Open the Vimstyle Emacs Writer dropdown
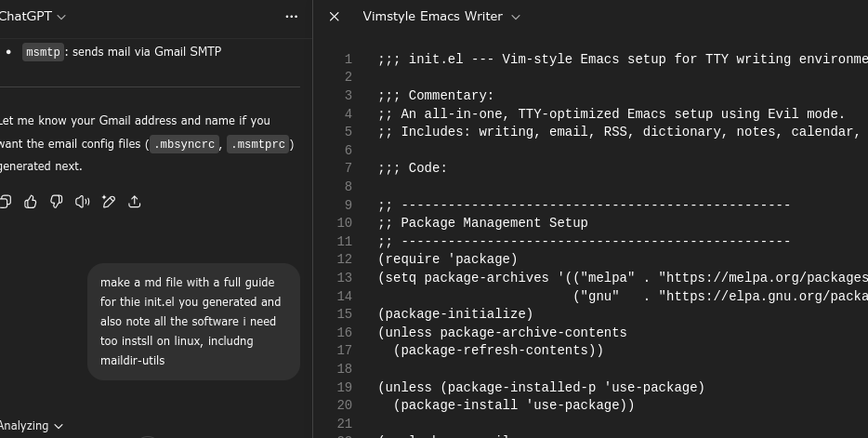This screenshot has height=438, width=868. (x=441, y=17)
